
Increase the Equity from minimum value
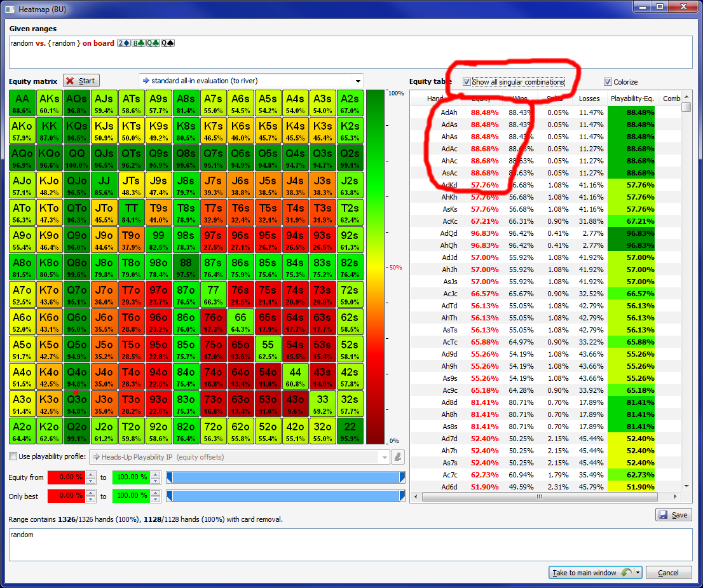pos(91,474)
